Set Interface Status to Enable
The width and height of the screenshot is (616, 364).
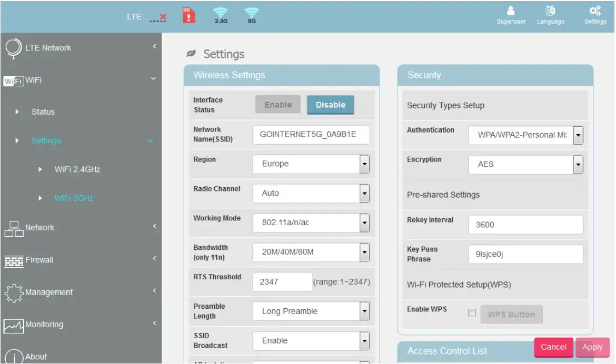(x=278, y=105)
